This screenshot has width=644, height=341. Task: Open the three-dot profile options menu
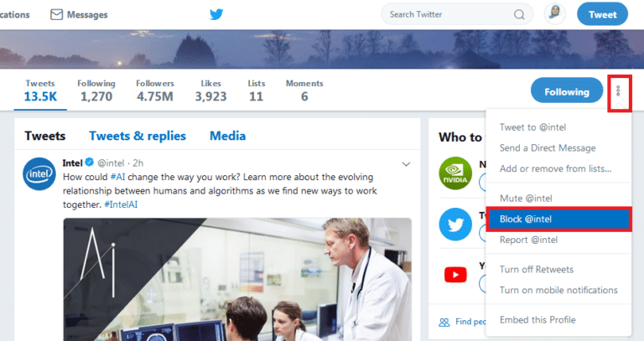click(x=618, y=91)
